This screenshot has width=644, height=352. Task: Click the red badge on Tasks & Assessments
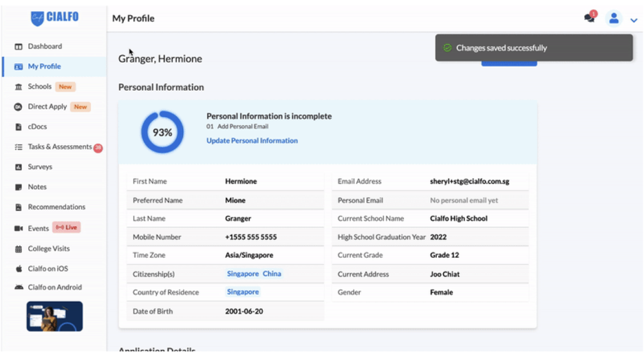pyautogui.click(x=98, y=148)
